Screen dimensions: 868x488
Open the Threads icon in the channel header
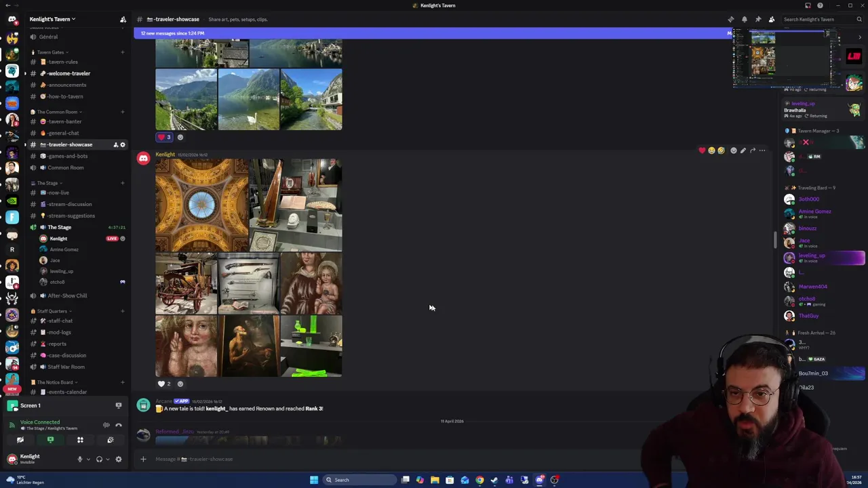tap(730, 19)
